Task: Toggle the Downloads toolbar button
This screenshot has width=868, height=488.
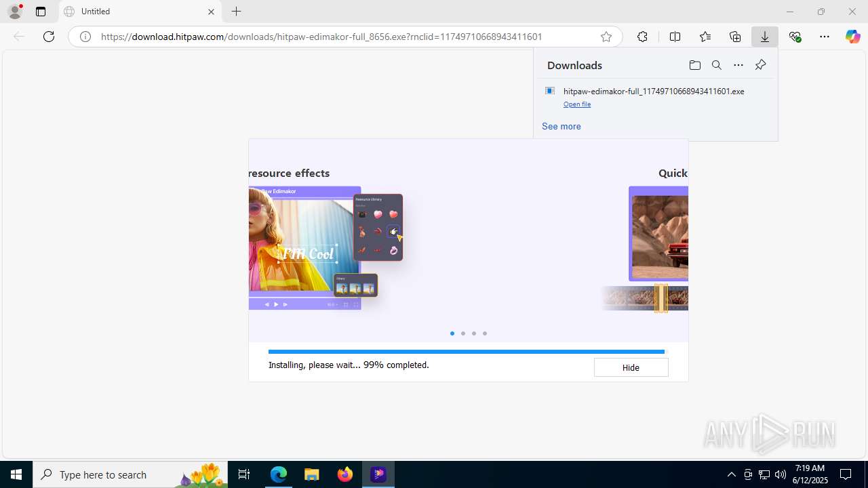Action: [765, 37]
